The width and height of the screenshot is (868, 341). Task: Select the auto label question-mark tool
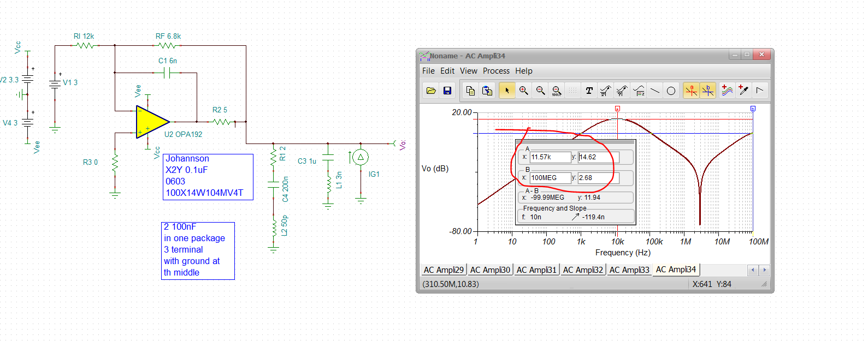click(622, 91)
